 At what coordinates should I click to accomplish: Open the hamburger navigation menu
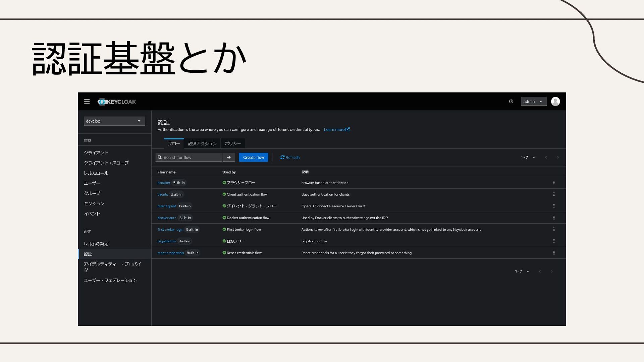tap(87, 101)
